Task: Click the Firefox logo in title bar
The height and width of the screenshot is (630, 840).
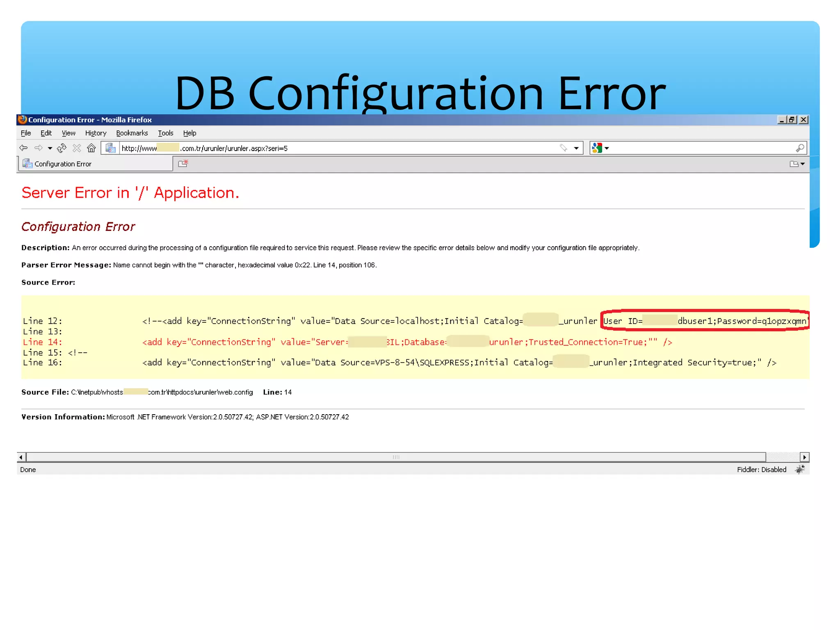Action: (x=23, y=119)
